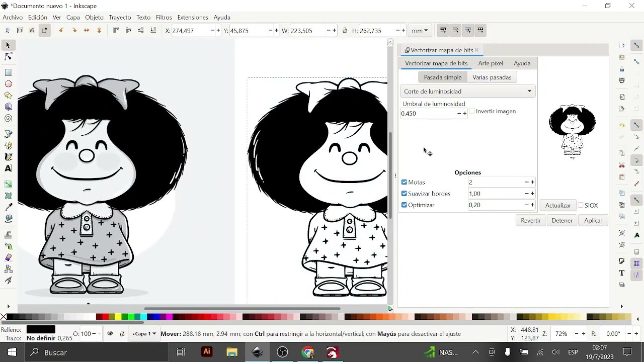Click the Actualizar preview button
The image size is (644, 362).
point(558,205)
